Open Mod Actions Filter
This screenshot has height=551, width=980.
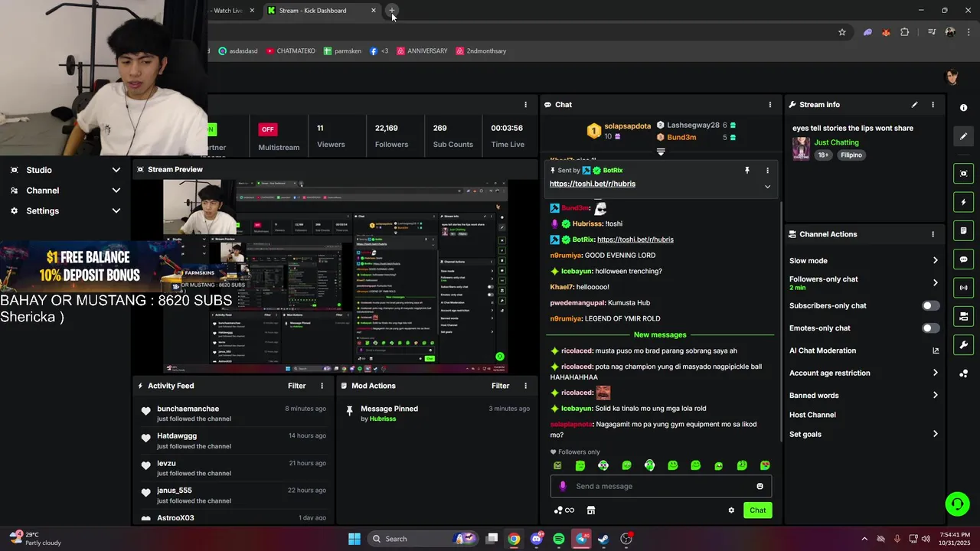pyautogui.click(x=501, y=386)
